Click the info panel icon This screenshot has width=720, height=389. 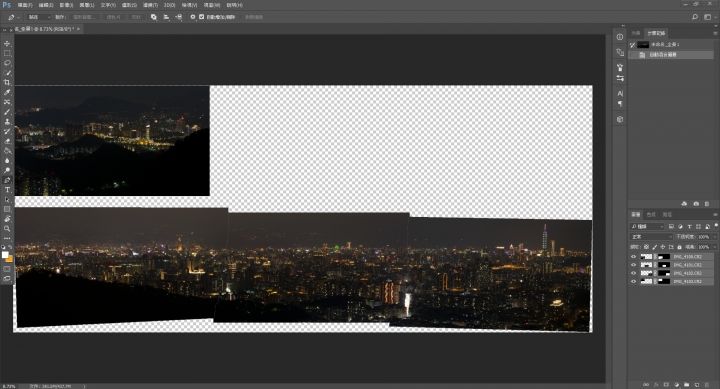620,37
